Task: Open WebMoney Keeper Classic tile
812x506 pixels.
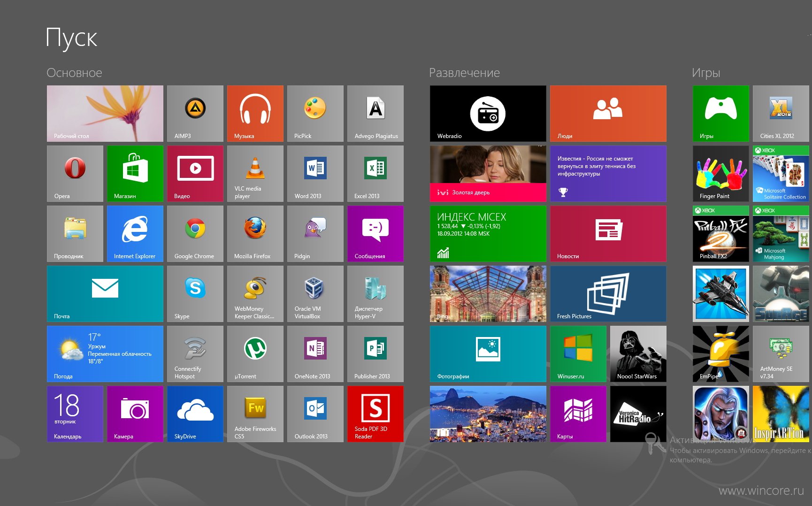Action: pyautogui.click(x=255, y=294)
